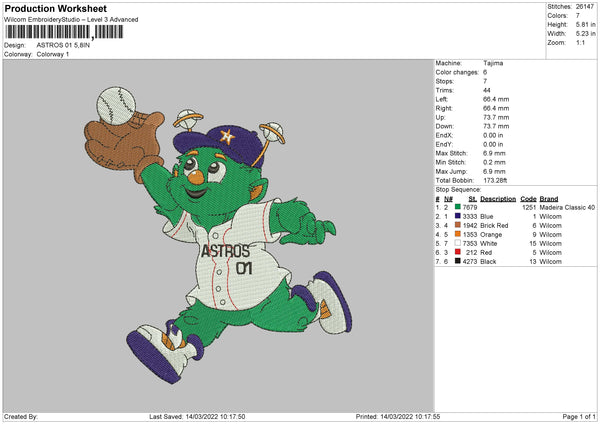Click the 'Blue' description in stop 2
The image size is (600, 424).
[x=487, y=217]
